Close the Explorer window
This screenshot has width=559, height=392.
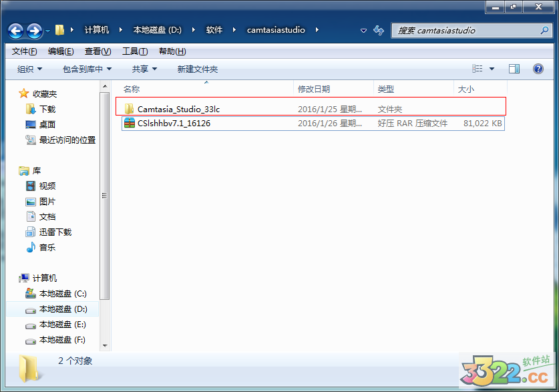coord(538,7)
